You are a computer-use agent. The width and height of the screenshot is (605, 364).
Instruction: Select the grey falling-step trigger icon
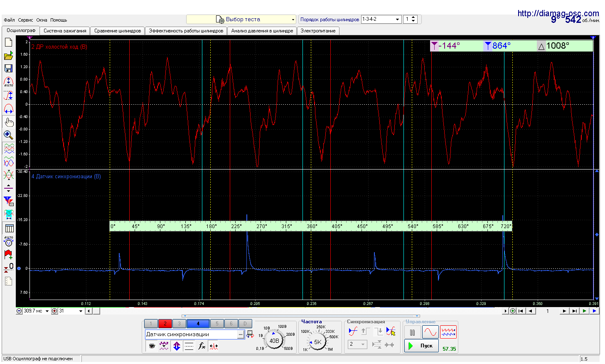(378, 332)
